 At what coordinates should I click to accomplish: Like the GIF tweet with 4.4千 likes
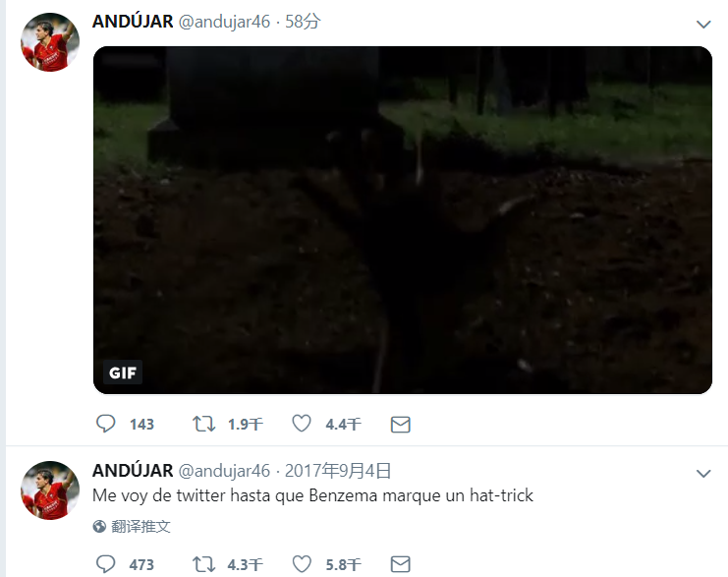(x=302, y=424)
